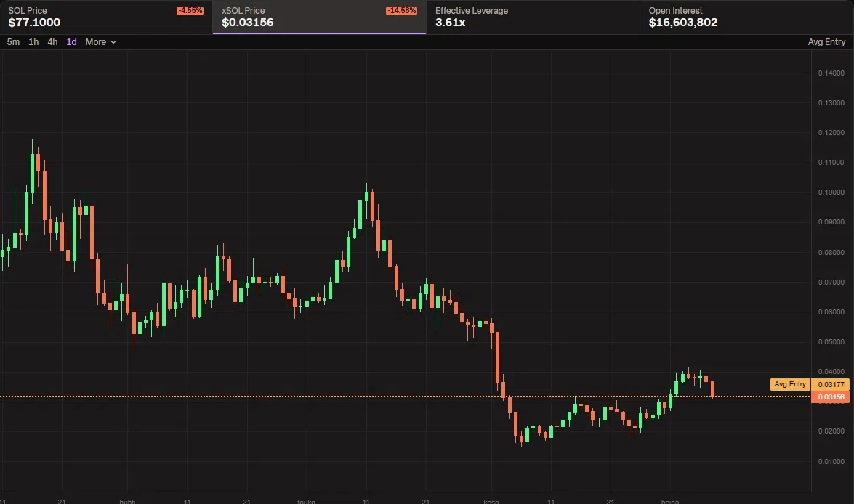Click the -4.55% change badge
The image size is (854, 504).
pyautogui.click(x=190, y=10)
